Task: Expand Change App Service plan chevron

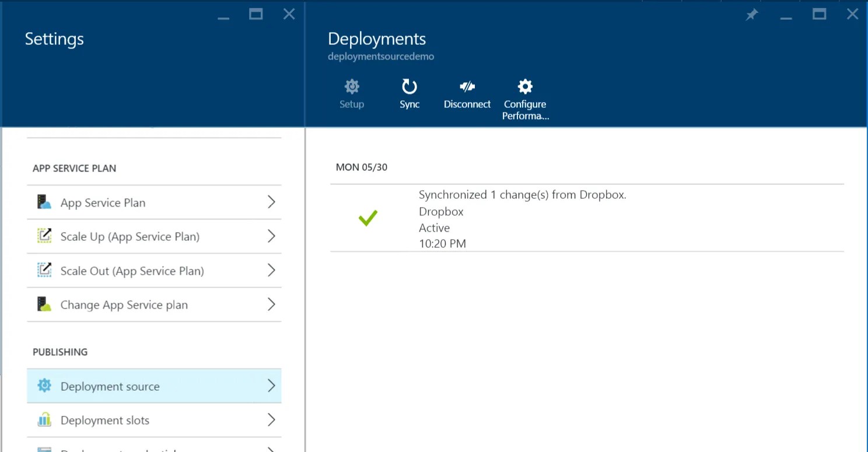Action: 271,304
